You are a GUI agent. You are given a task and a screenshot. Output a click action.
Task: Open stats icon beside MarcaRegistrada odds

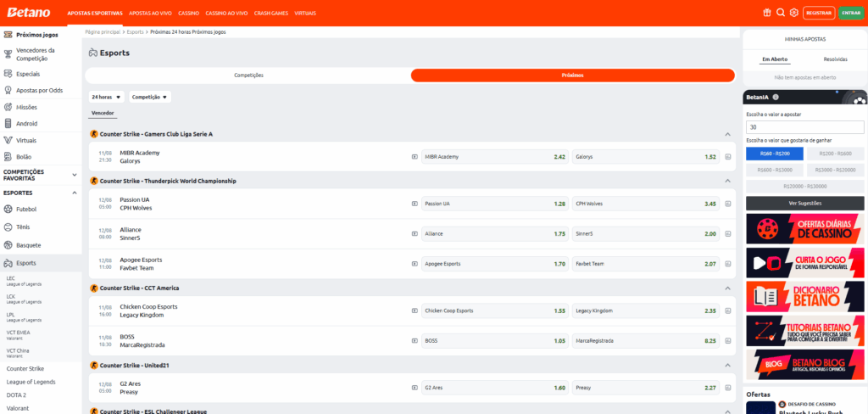pos(728,341)
